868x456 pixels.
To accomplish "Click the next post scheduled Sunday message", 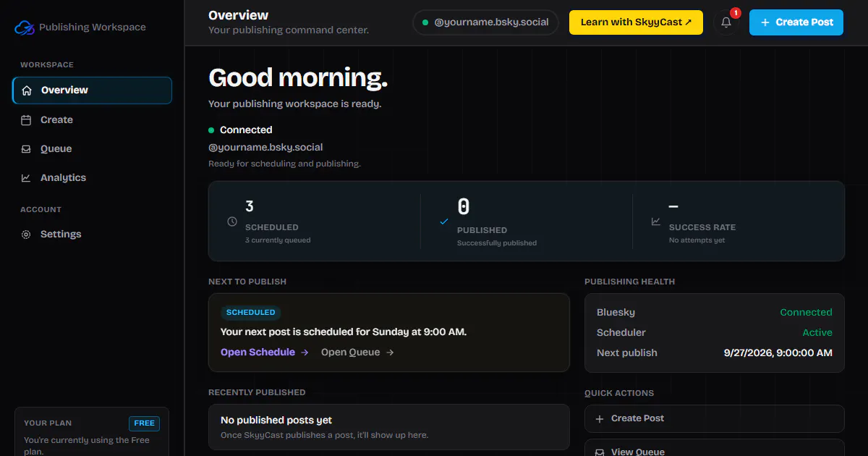I will click(x=344, y=332).
